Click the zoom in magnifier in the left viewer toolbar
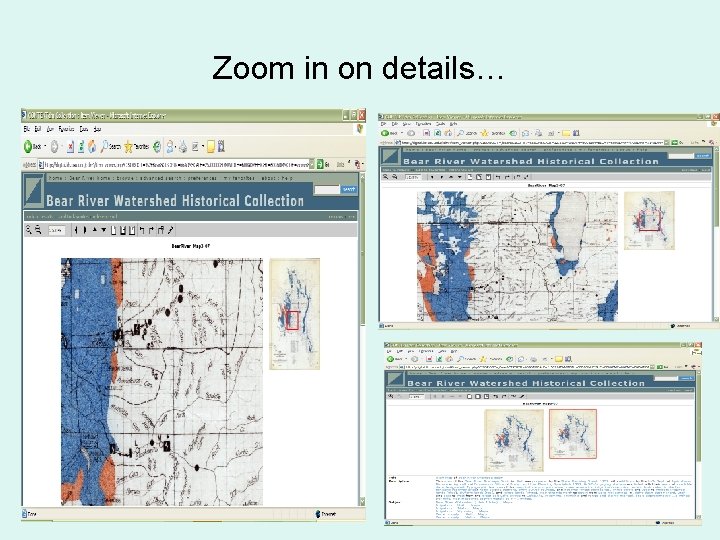Image resolution: width=720 pixels, height=540 pixels. [x=28, y=230]
